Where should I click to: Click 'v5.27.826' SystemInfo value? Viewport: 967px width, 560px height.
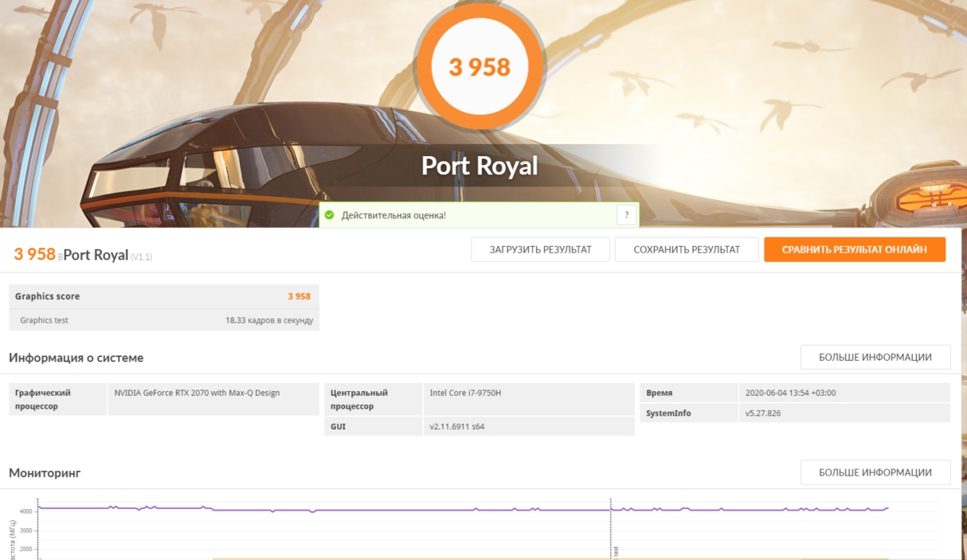point(764,413)
